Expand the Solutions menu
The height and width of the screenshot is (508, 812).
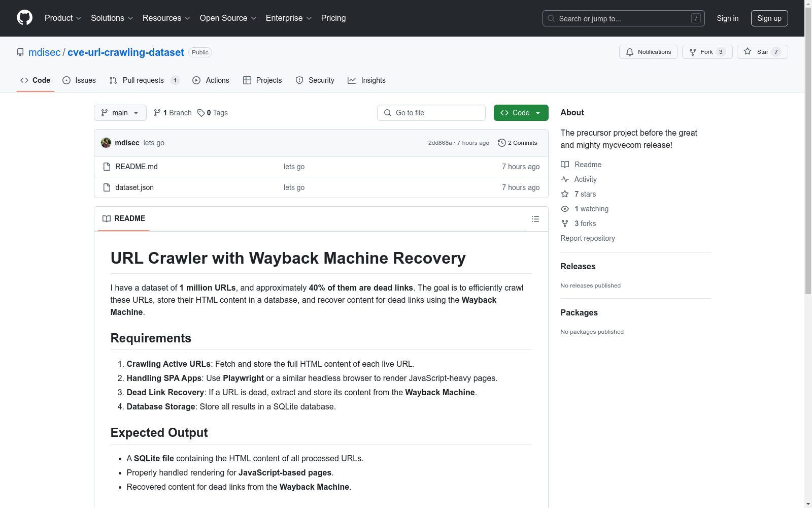(x=112, y=18)
